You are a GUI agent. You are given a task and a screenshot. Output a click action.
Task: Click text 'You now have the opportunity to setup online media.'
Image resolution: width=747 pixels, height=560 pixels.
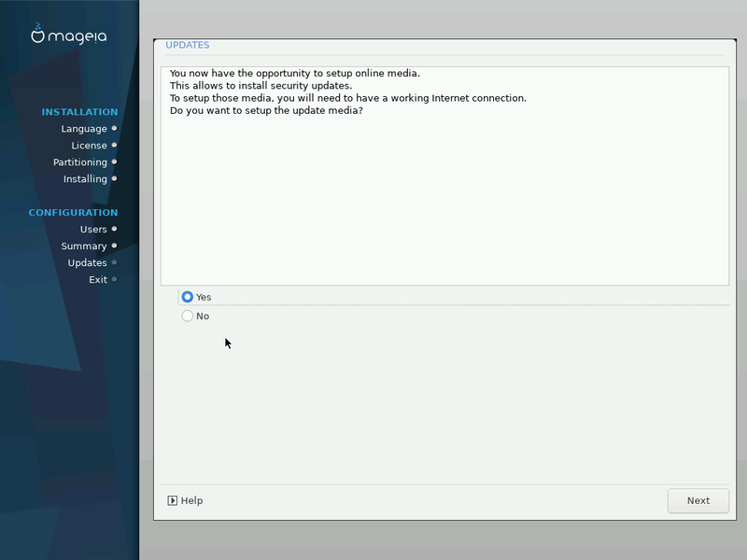[295, 74]
